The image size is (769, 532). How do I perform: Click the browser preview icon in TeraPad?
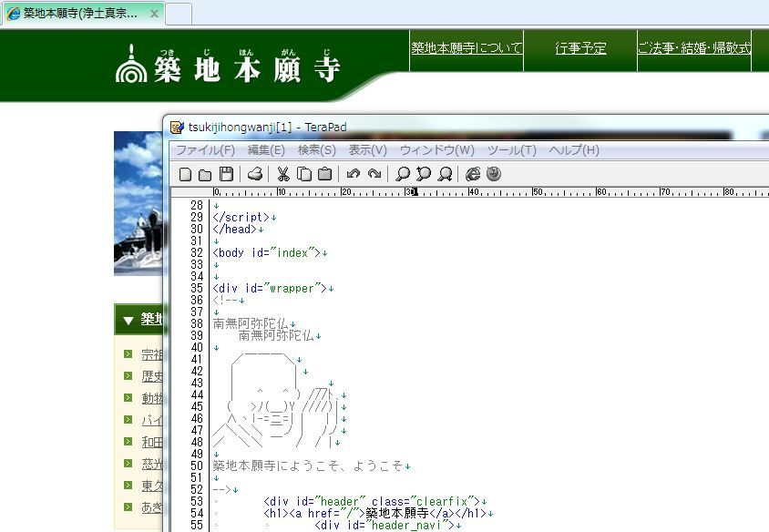(x=473, y=174)
